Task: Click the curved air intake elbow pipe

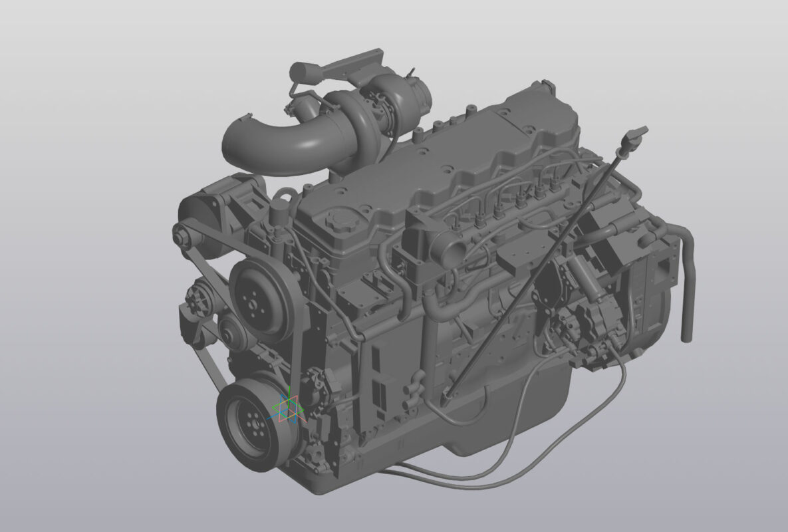Action: [266, 140]
